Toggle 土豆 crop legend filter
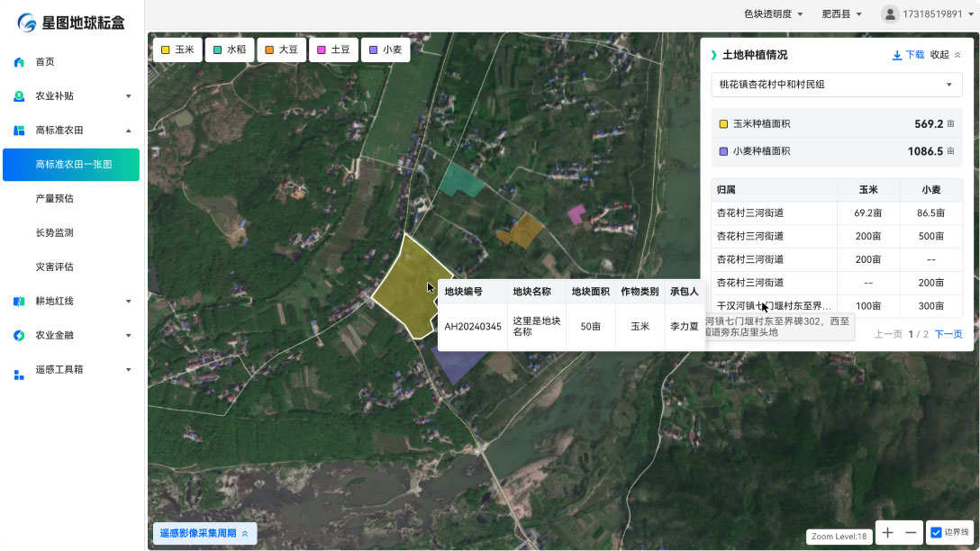Screen dimensions: 980x551 pyautogui.click(x=333, y=50)
